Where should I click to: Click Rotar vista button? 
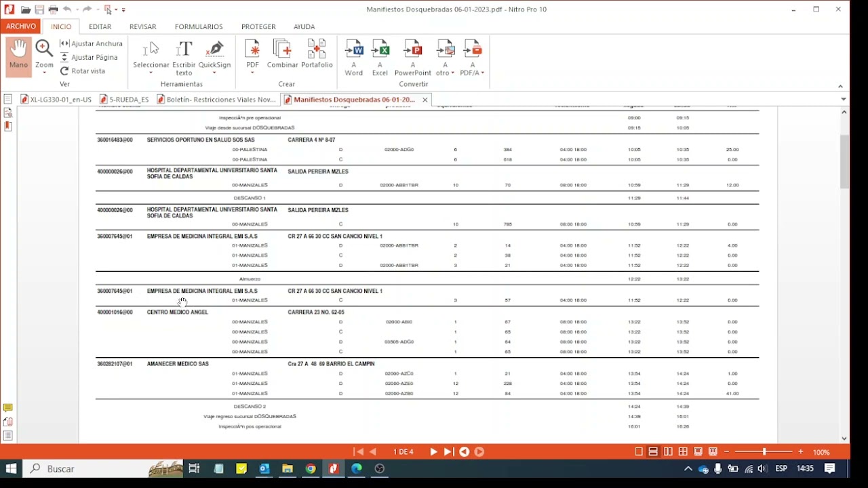83,70
